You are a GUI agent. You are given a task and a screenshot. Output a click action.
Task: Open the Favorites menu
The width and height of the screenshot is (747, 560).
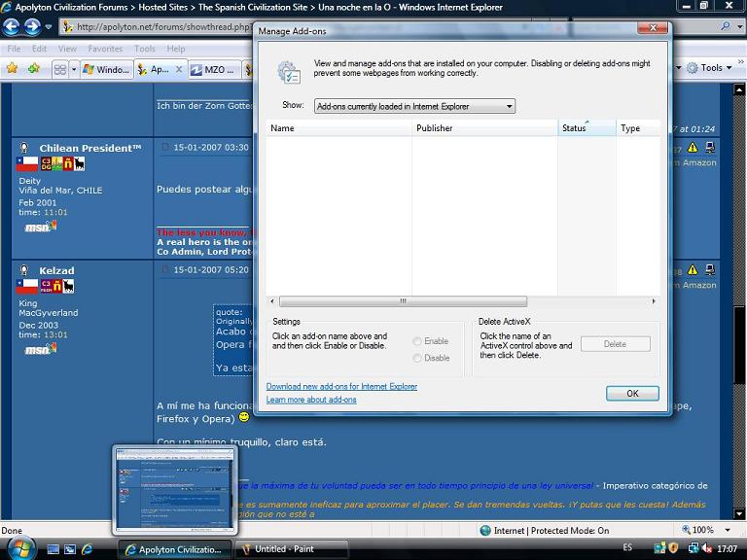[x=105, y=49]
